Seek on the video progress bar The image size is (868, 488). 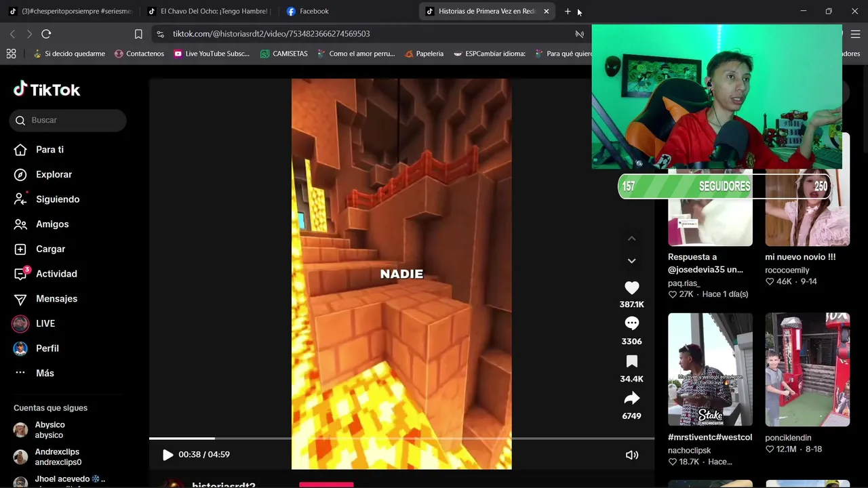(x=401, y=439)
